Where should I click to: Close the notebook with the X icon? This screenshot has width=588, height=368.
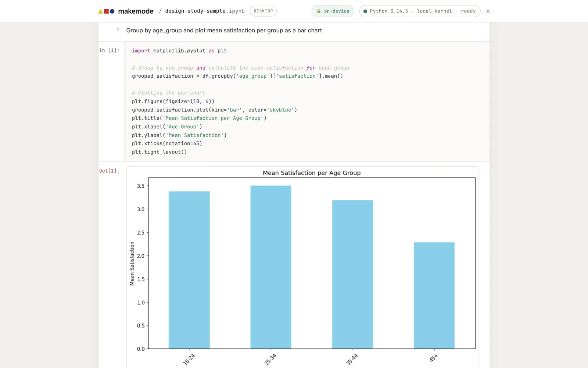coord(488,11)
